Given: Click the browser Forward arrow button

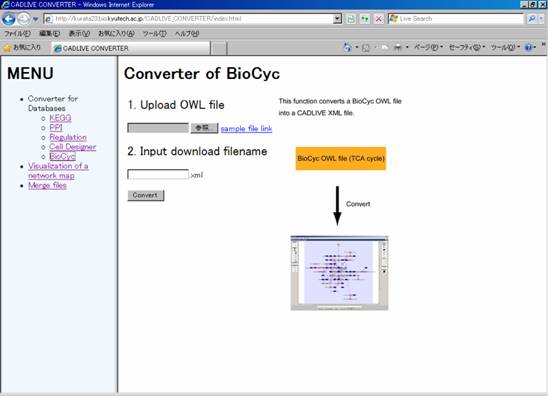Looking at the screenshot, I should pyautogui.click(x=23, y=19).
